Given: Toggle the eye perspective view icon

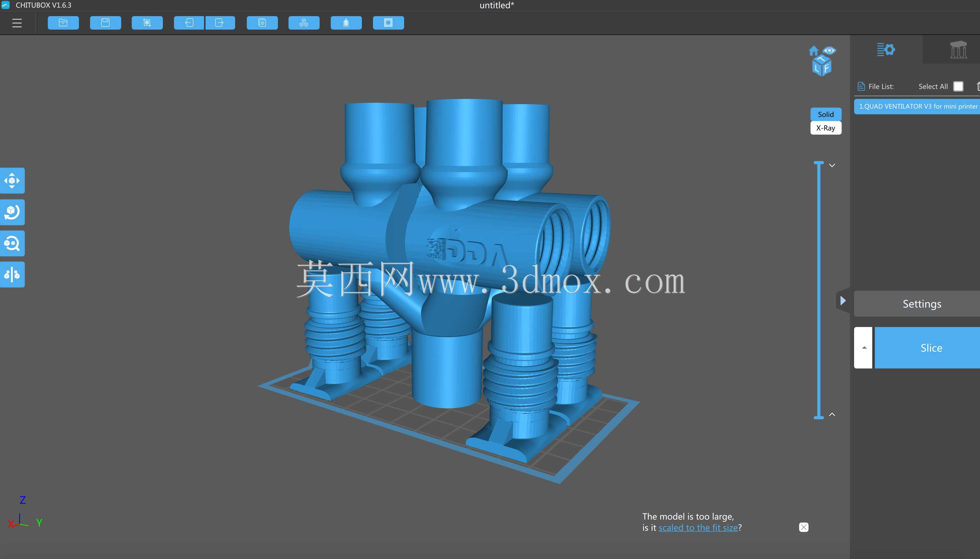Looking at the screenshot, I should 829,51.
